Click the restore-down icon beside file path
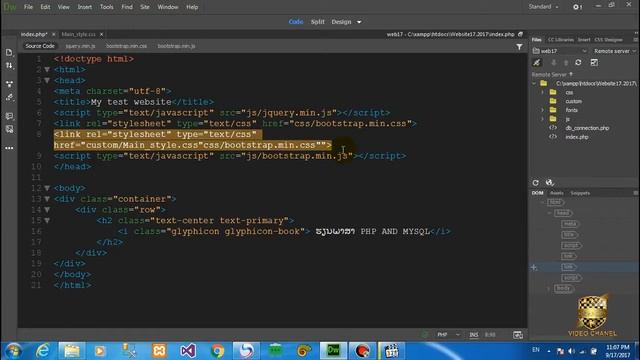The width and height of the screenshot is (640, 360). [520, 34]
